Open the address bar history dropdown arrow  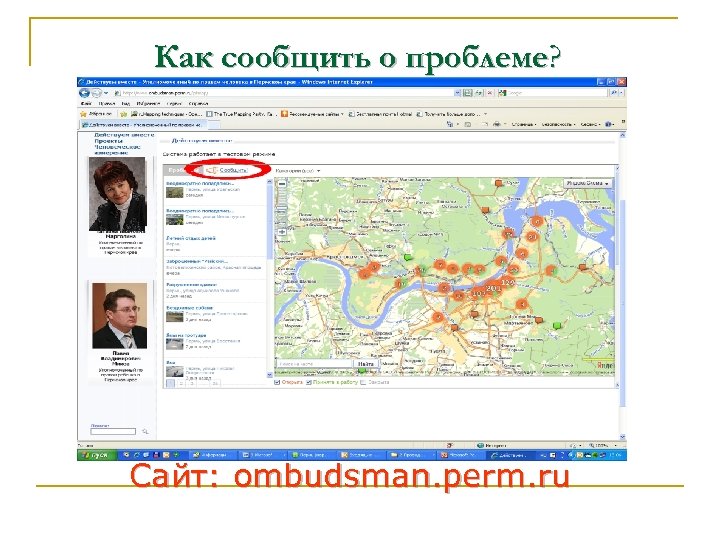(457, 93)
